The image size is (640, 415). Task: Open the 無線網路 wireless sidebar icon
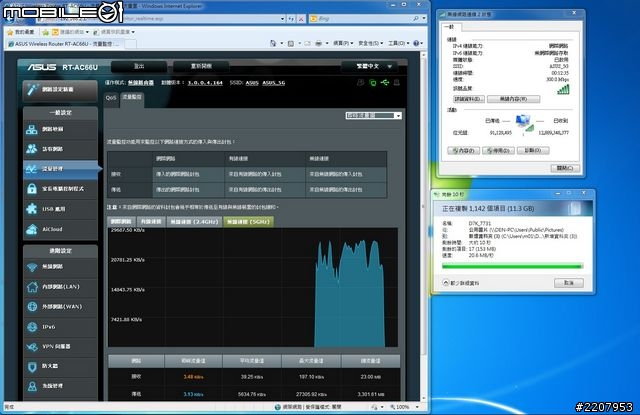pyautogui.click(x=32, y=270)
